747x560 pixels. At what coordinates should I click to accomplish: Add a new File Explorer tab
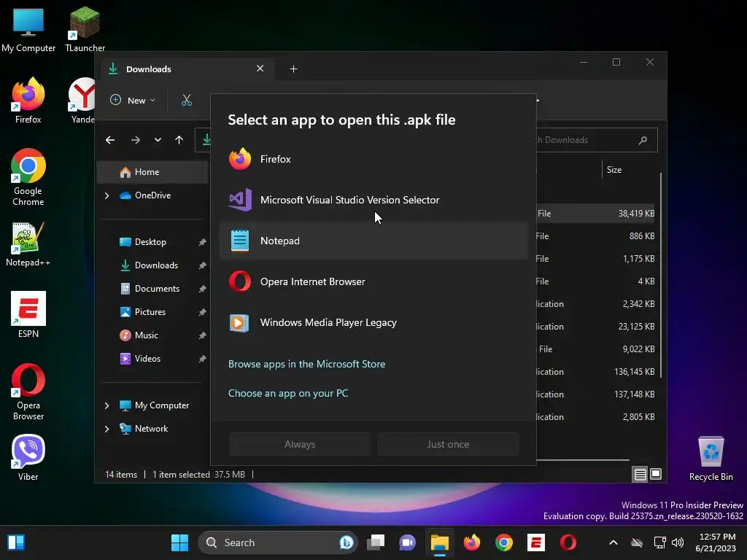tap(293, 69)
